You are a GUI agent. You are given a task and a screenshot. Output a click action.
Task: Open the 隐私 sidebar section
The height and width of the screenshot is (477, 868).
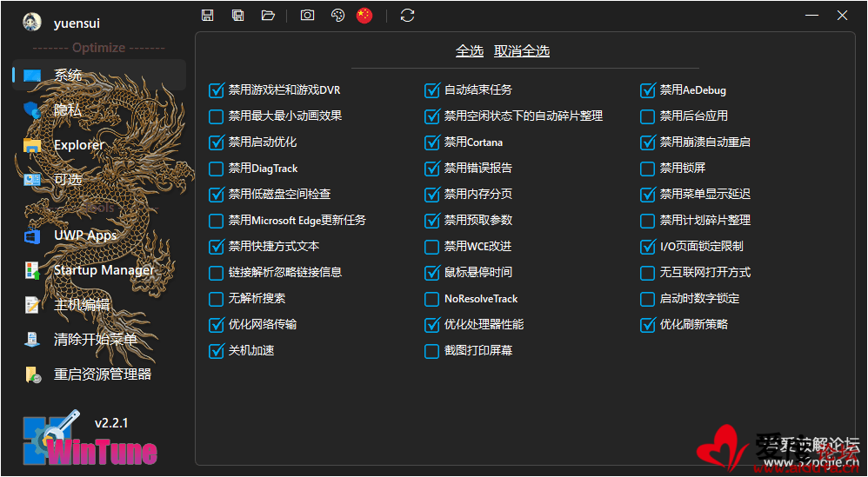(x=100, y=109)
